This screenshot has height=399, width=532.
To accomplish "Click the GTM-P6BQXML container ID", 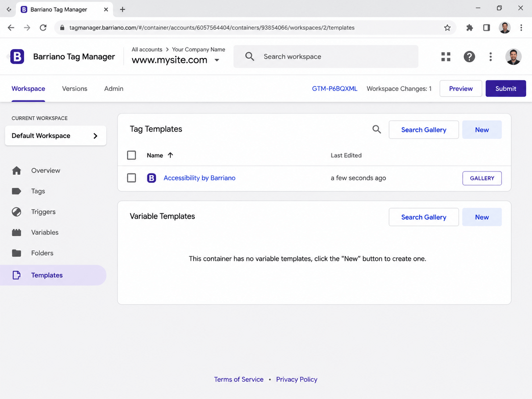I will 335,89.
